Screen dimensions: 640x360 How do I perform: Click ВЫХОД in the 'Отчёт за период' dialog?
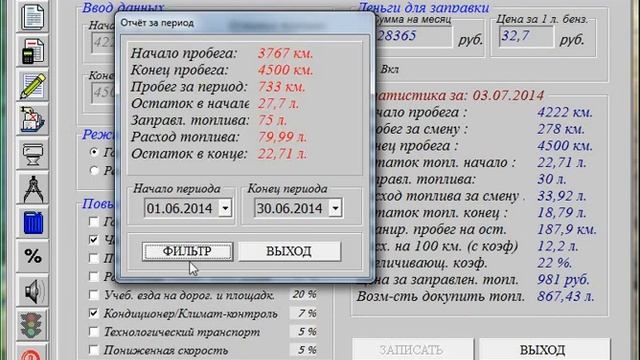point(289,251)
